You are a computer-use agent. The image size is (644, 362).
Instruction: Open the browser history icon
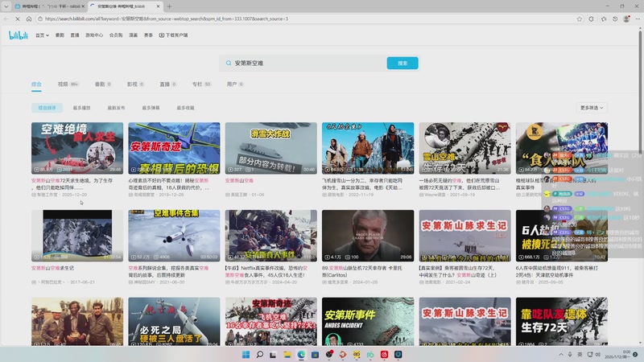click(x=615, y=19)
